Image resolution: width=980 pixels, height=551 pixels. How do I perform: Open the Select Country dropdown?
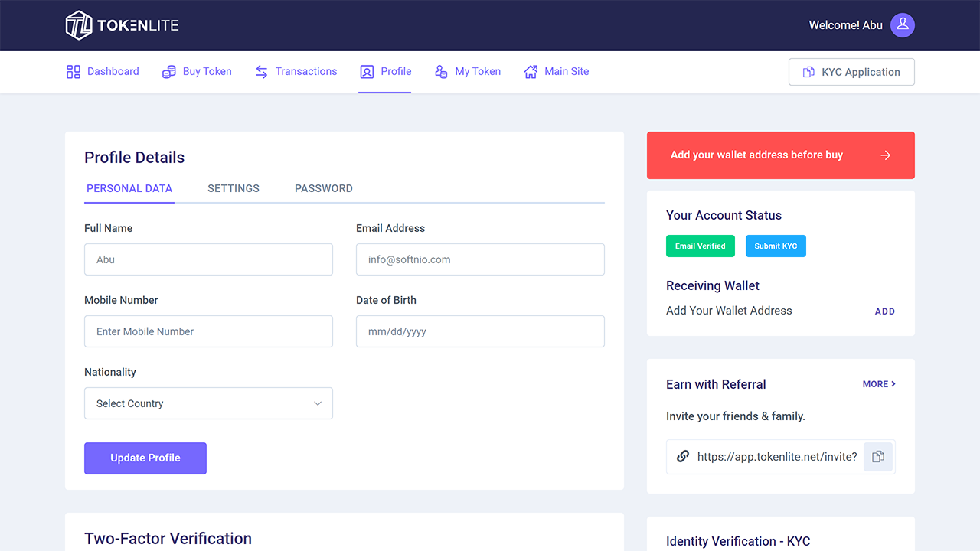(x=208, y=403)
